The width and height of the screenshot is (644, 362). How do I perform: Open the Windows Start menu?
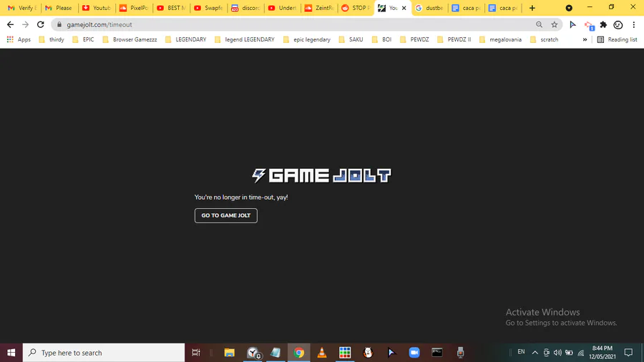tap(11, 353)
